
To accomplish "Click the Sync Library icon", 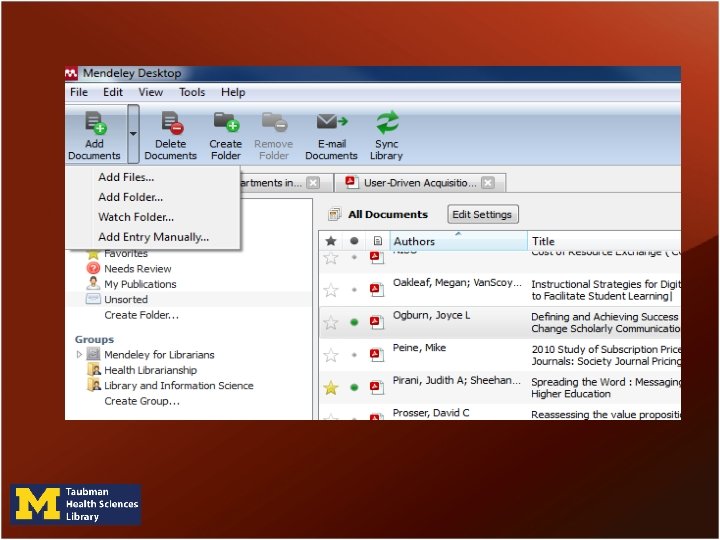I will (x=387, y=122).
